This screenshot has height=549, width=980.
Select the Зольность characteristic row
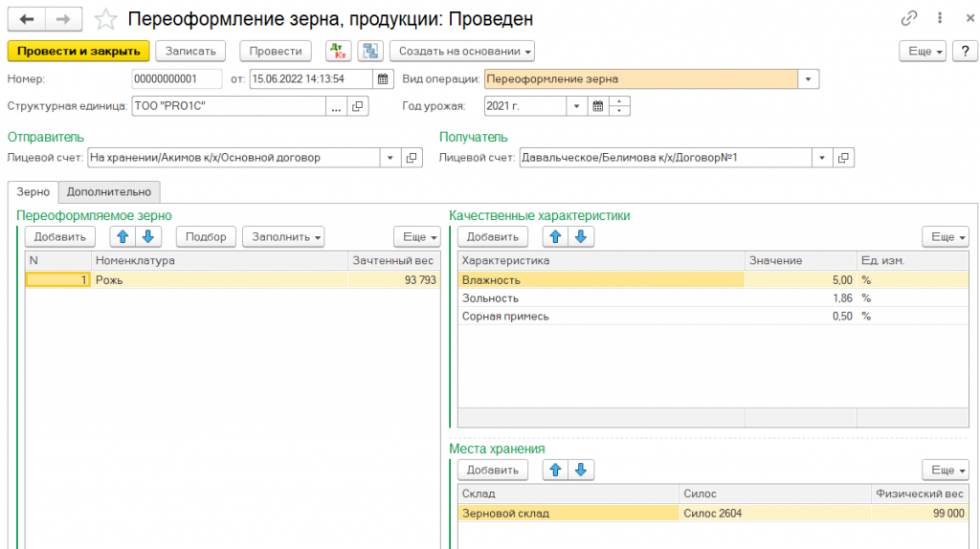(x=600, y=297)
